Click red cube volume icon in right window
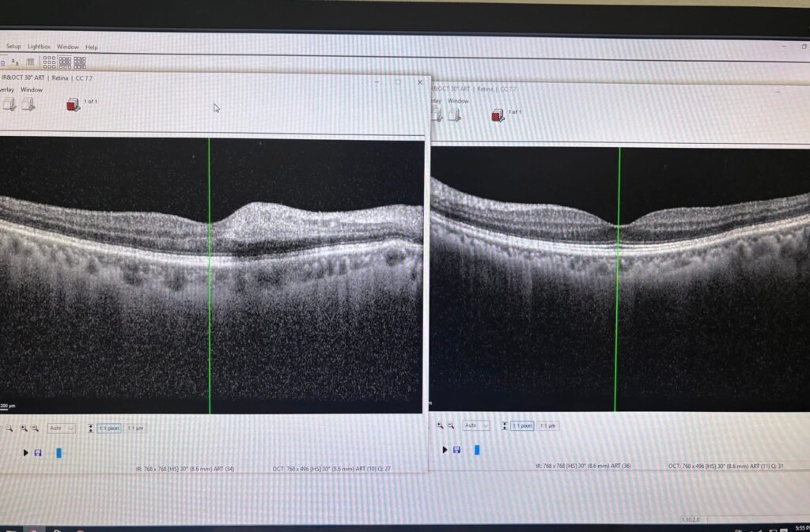Viewport: 810px width, 532px height. [498, 115]
